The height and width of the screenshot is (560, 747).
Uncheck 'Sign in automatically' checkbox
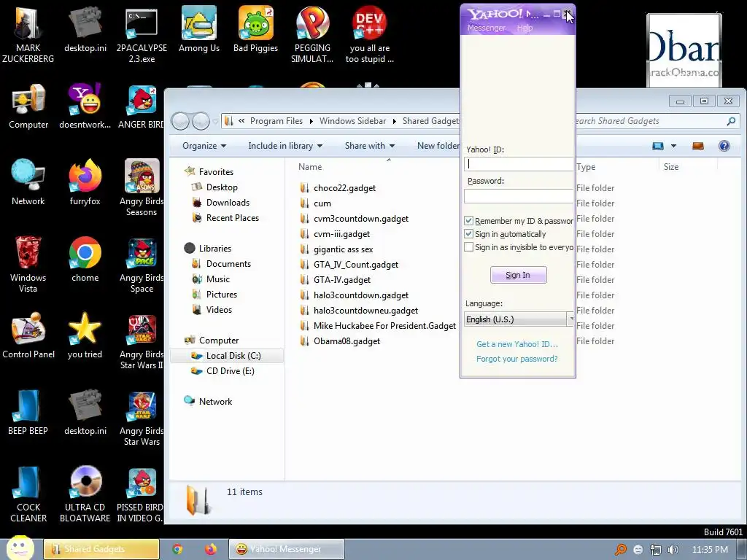pyautogui.click(x=469, y=234)
